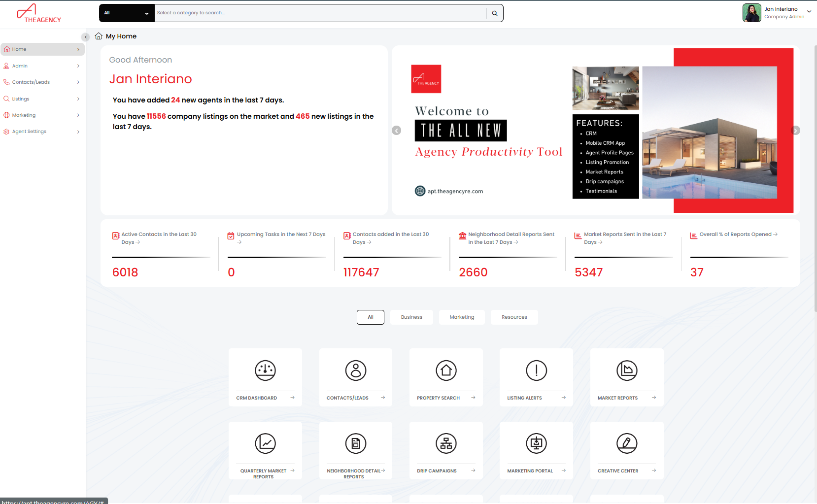
Task: Expand the Agent Settings sidebar chevron
Action: (x=78, y=132)
